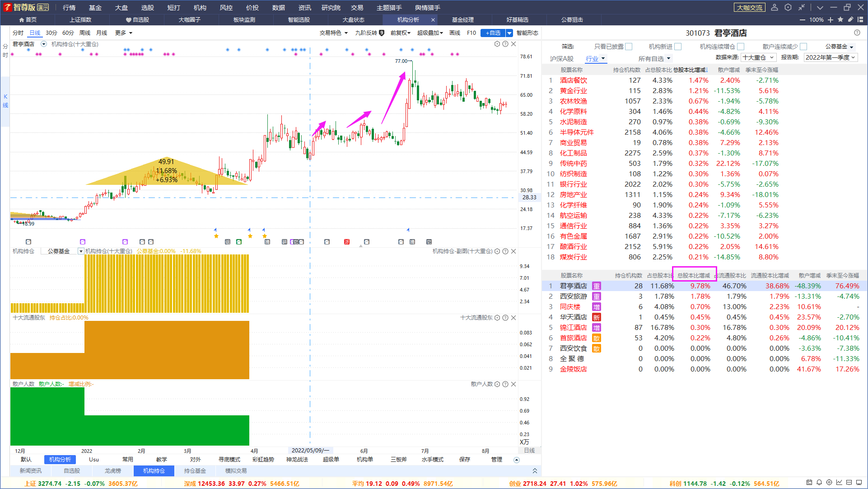Screen dimensions: 868x489
Task: Select 酒店餐饮 industry row
Action: (x=704, y=80)
